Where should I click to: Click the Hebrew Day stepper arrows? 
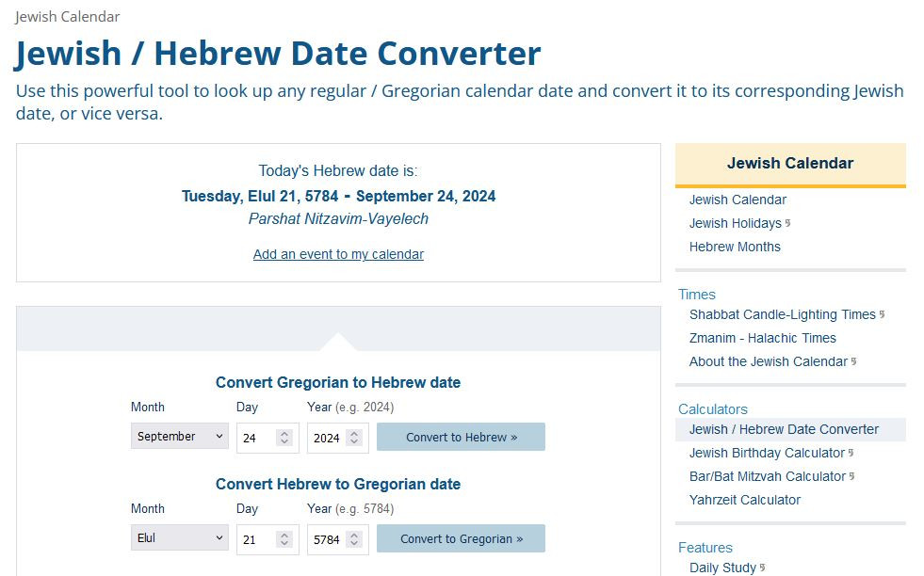[x=284, y=539]
